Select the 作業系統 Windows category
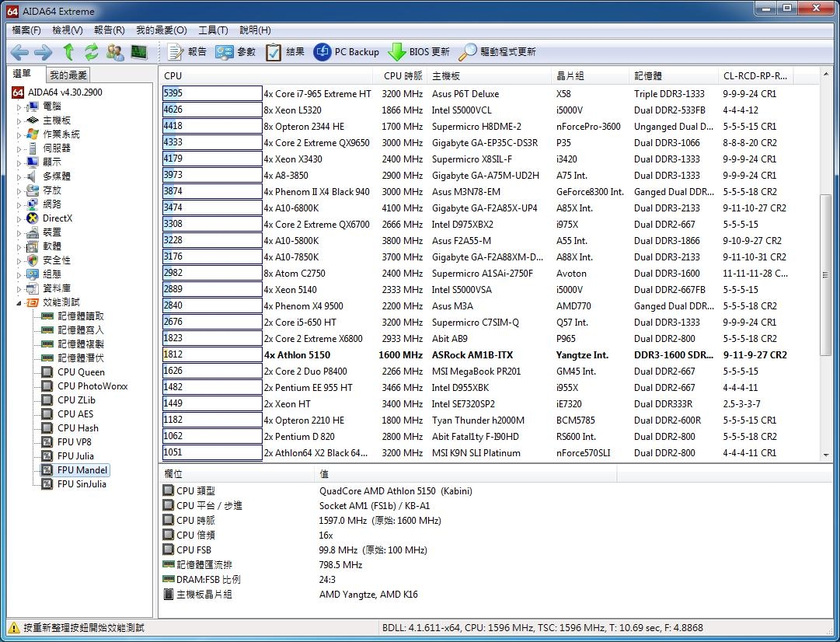This screenshot has height=642, width=840. tap(61, 134)
